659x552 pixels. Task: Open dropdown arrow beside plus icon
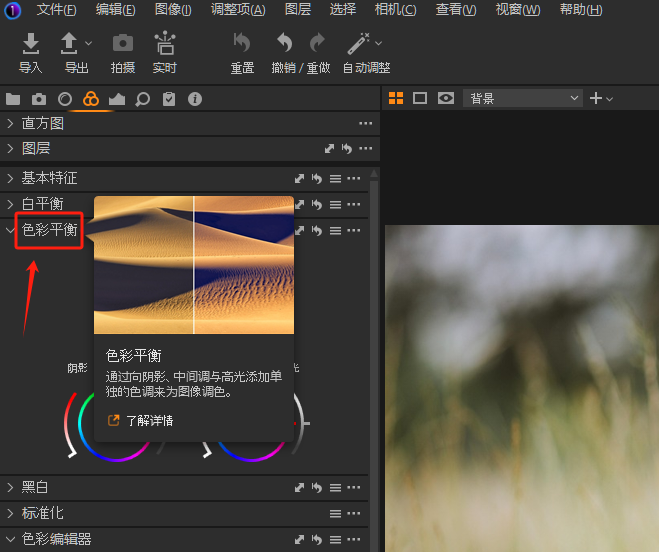tap(609, 99)
